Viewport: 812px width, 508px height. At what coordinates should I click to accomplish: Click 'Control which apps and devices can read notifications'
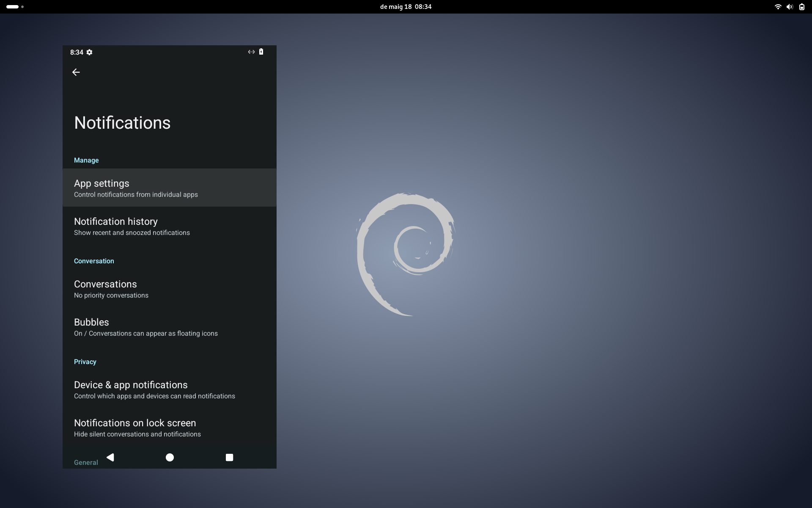tap(154, 396)
